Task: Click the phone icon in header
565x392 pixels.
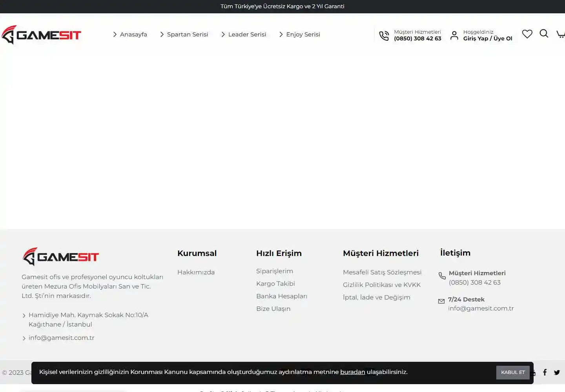Action: (x=384, y=36)
